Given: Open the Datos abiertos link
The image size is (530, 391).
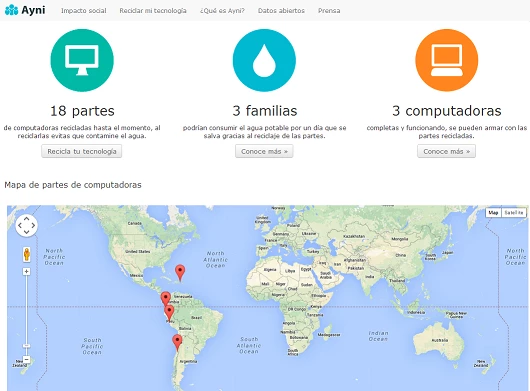Looking at the screenshot, I should pyautogui.click(x=281, y=10).
